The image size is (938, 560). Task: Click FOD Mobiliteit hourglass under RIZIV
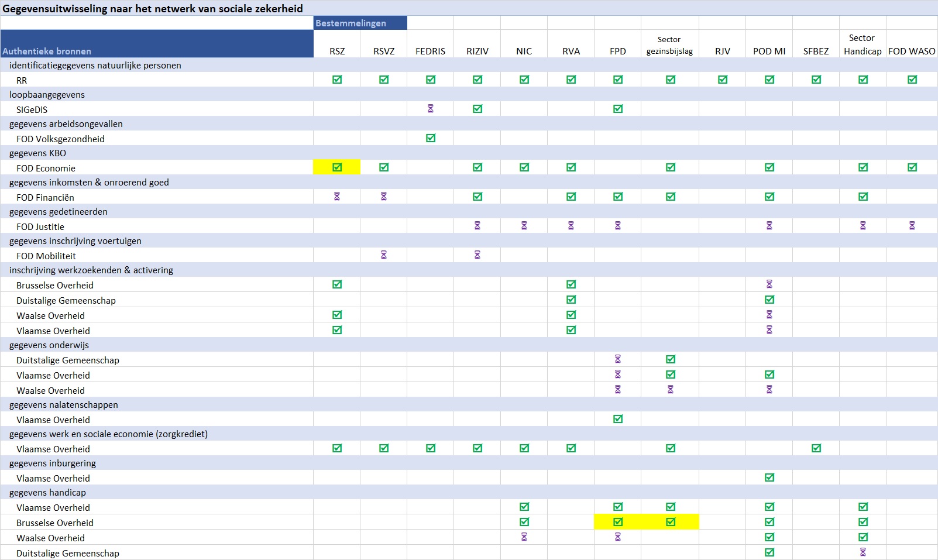pos(477,255)
